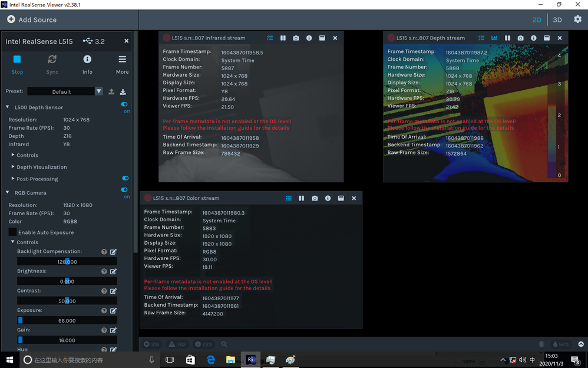The width and height of the screenshot is (588, 368).
Task: Toggle the L500 Depth Sensor on switch
Action: (124, 104)
